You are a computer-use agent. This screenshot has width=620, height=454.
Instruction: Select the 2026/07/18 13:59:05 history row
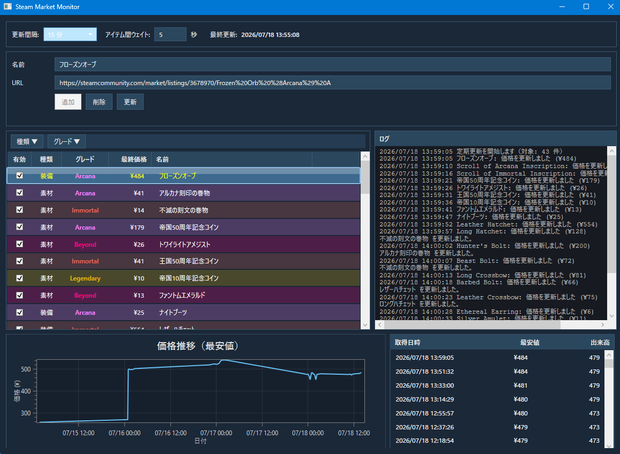tap(497, 358)
